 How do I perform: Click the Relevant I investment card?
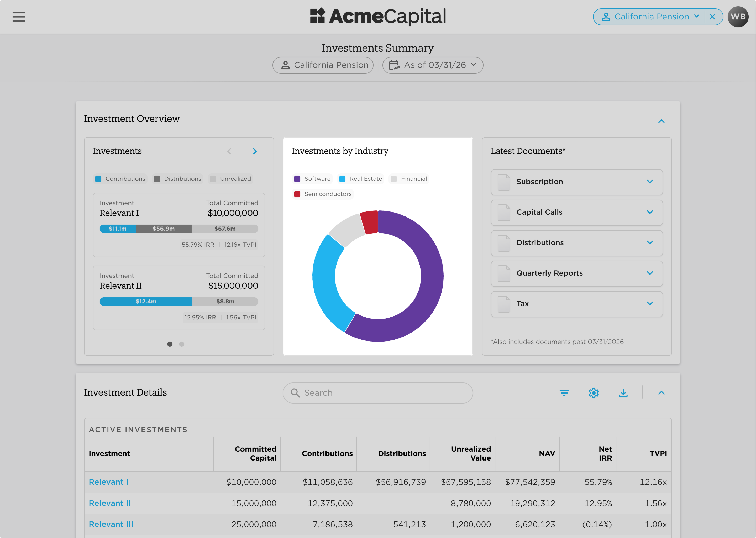pos(179,225)
